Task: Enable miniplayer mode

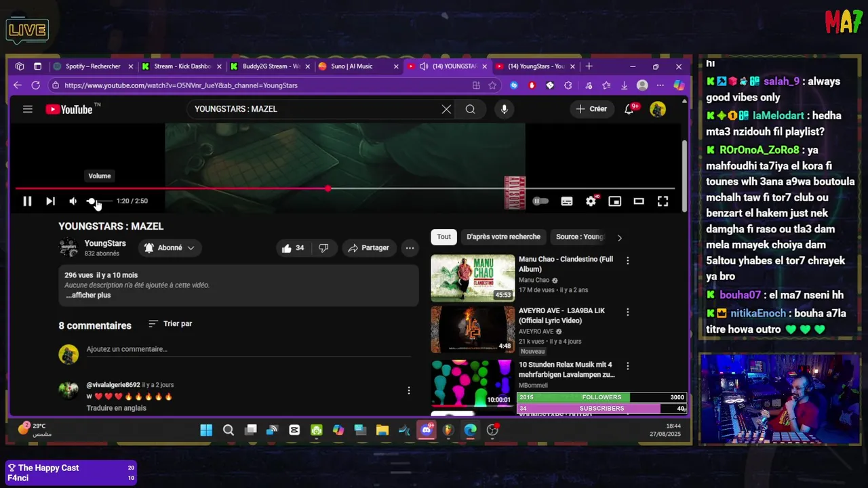Action: 614,201
